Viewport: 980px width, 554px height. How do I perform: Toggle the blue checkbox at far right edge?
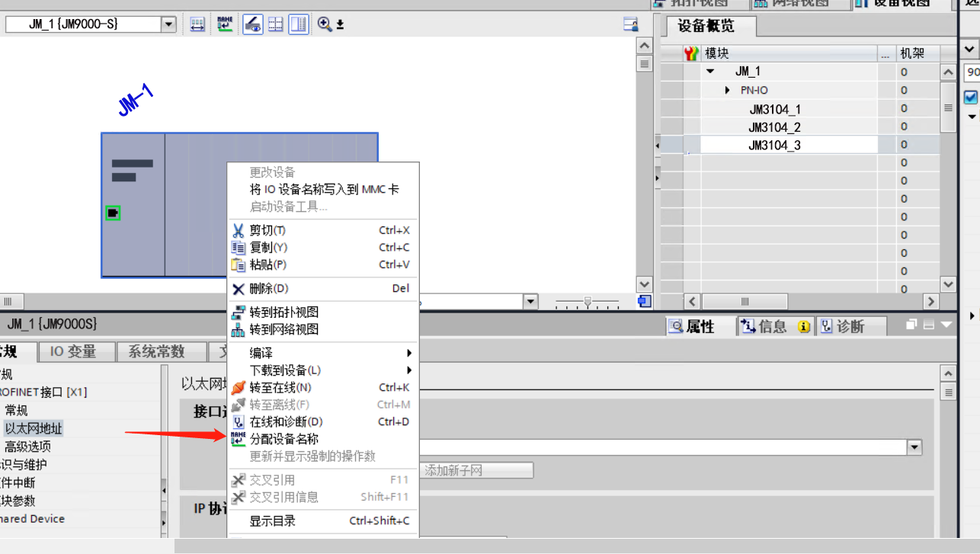click(x=971, y=97)
